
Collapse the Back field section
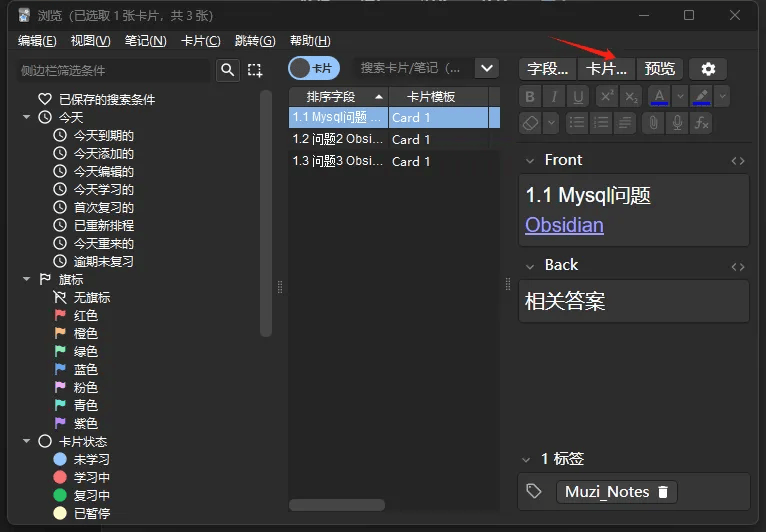point(530,266)
